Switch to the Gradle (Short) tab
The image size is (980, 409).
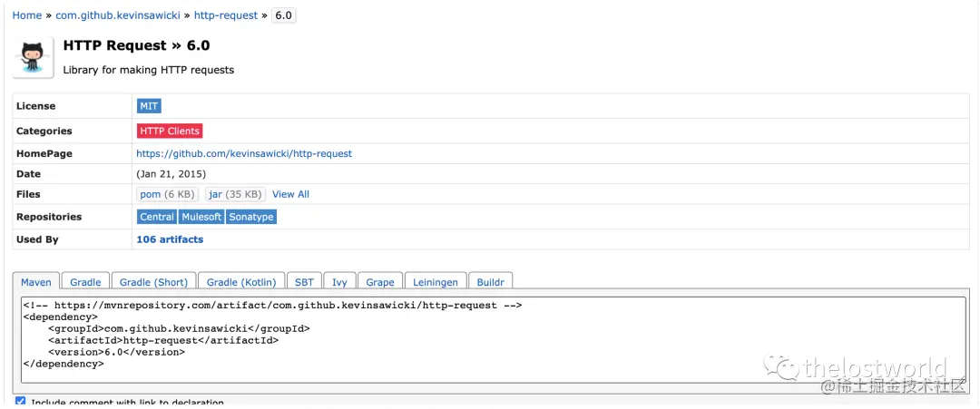pyautogui.click(x=153, y=282)
